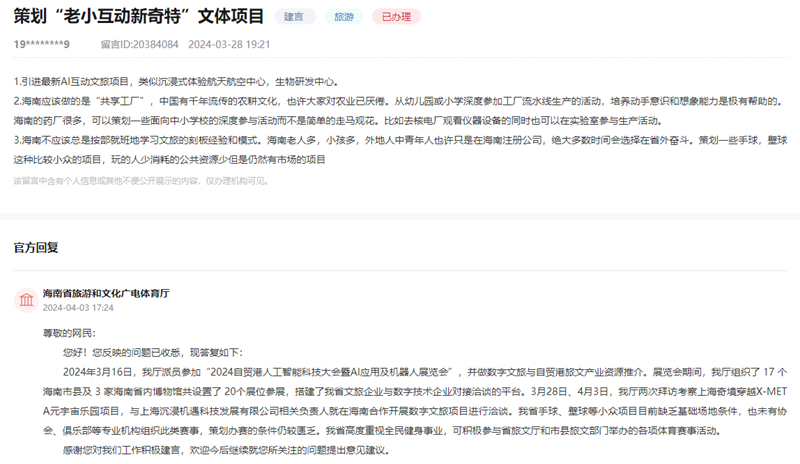Click the message ID 20384084
This screenshot has height=464, width=800.
(139, 45)
